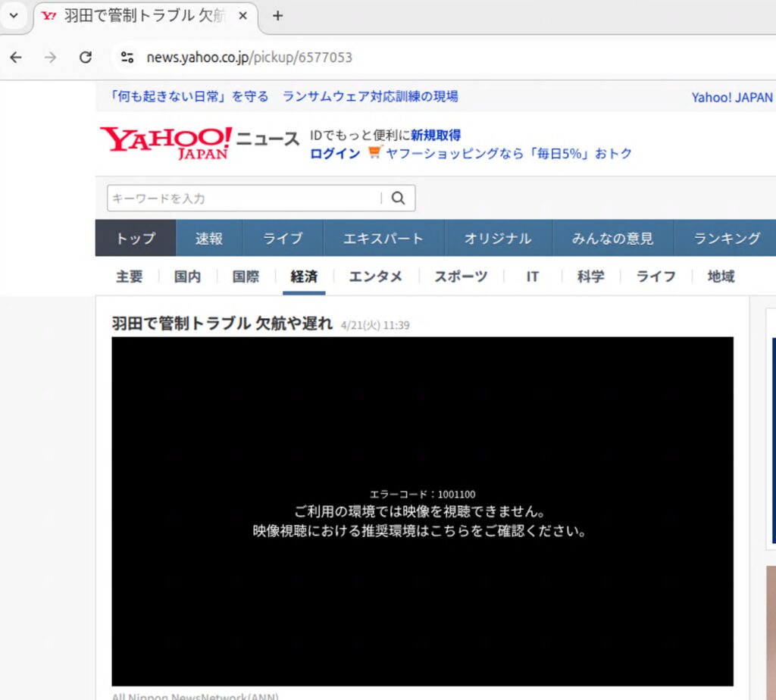Switch to the ランキング tab

(x=726, y=239)
